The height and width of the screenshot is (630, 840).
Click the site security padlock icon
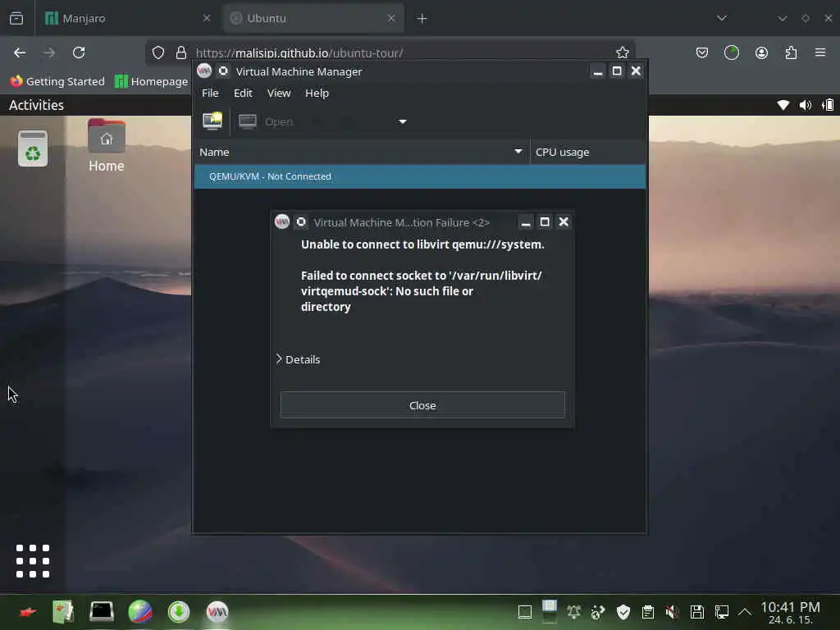[x=181, y=52]
